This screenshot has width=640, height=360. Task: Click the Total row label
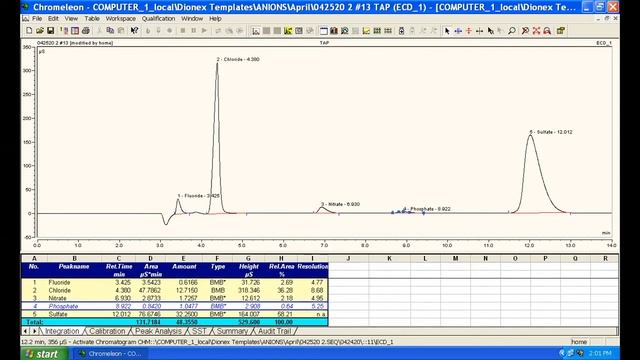click(34, 322)
